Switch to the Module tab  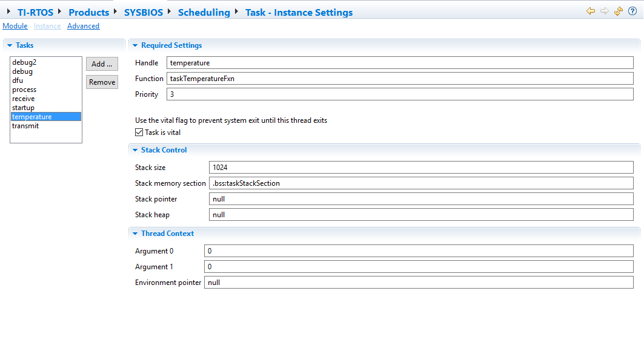15,26
